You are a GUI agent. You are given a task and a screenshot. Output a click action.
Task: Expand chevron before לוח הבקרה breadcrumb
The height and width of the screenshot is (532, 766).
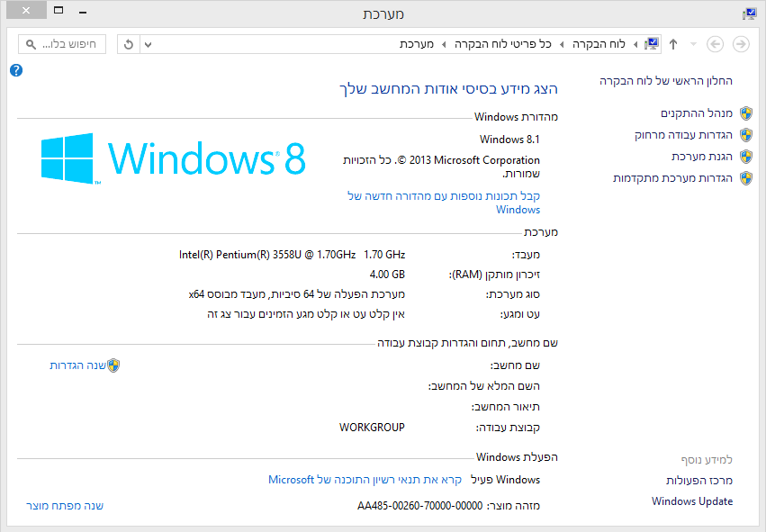point(635,44)
